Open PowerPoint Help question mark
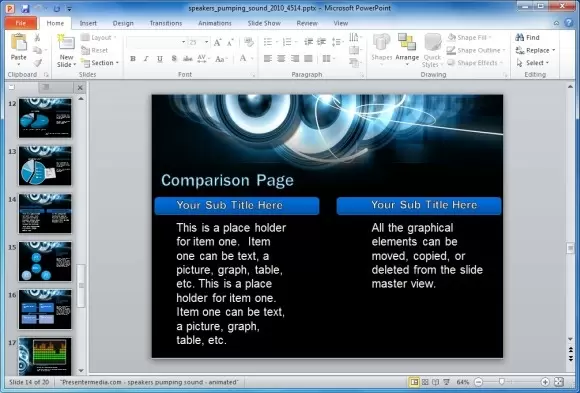 [x=569, y=23]
